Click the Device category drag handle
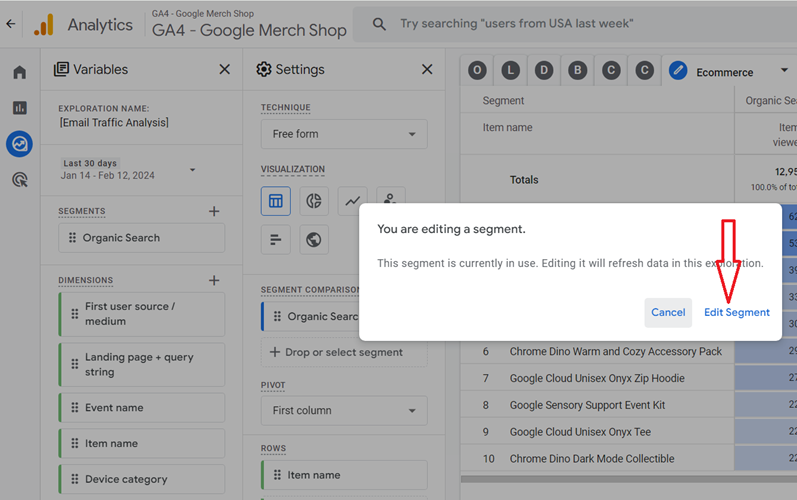Screen dimensions: 797x500 tap(75, 479)
